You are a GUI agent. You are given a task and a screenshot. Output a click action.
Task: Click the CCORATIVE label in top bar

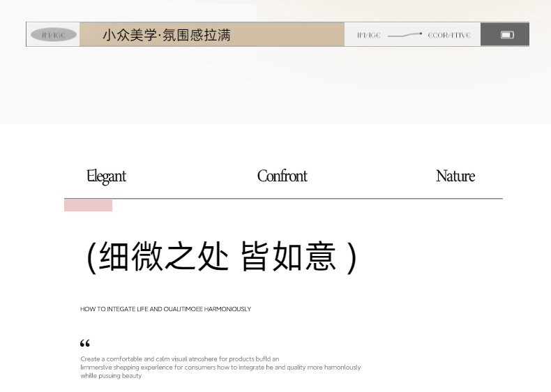point(449,35)
